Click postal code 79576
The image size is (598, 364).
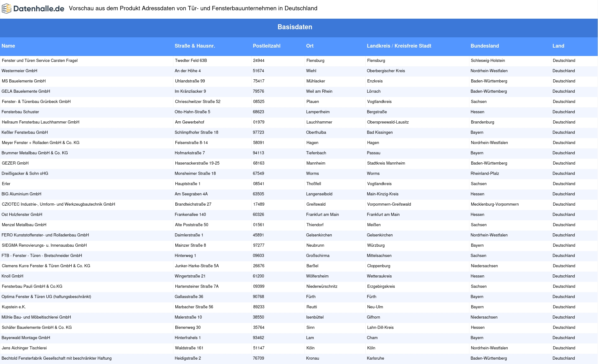[x=259, y=91]
